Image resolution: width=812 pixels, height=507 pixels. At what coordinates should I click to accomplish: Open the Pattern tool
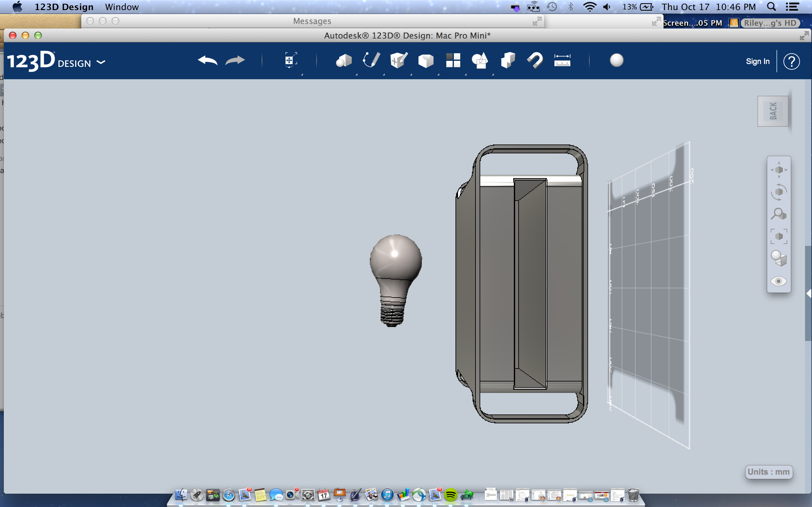tap(453, 60)
